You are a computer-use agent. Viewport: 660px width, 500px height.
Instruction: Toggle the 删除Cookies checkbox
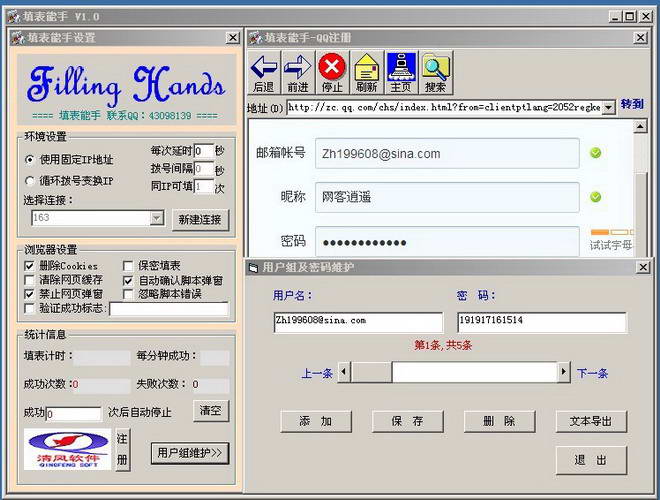(x=29, y=266)
